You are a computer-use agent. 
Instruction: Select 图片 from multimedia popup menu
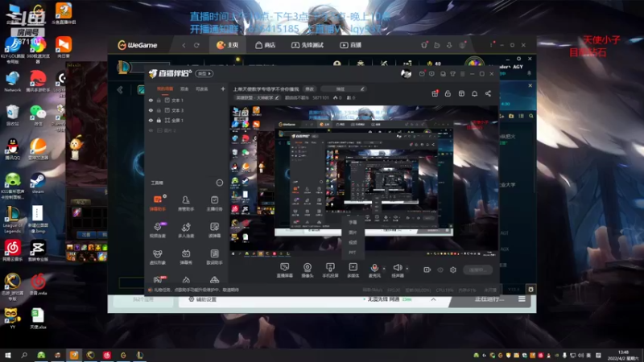click(353, 232)
